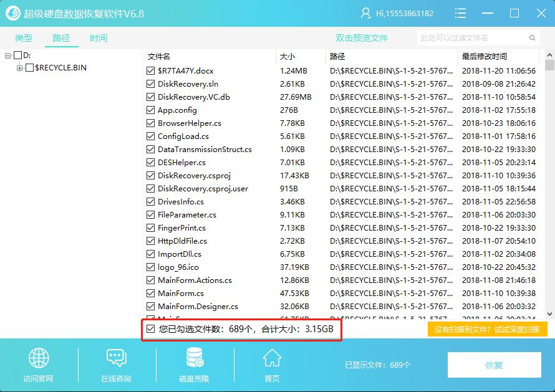Toggle checkbox for logo_96.ico
Screen dimensions: 555x392
(x=150, y=267)
